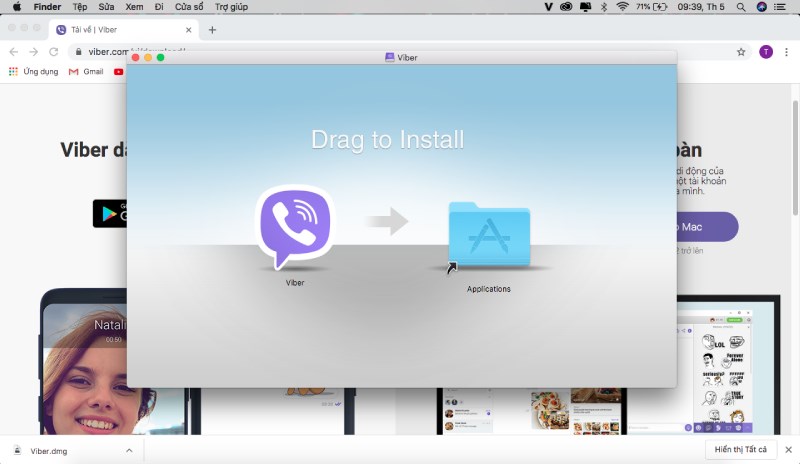This screenshot has height=464, width=800.
Task: Open the Notification Center list icon
Action: point(780,7)
